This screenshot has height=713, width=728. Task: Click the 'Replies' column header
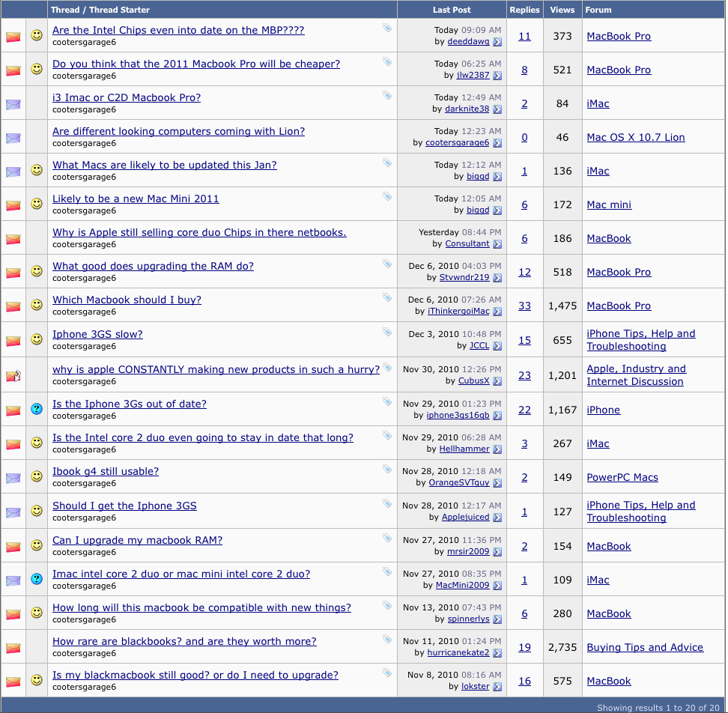(524, 10)
